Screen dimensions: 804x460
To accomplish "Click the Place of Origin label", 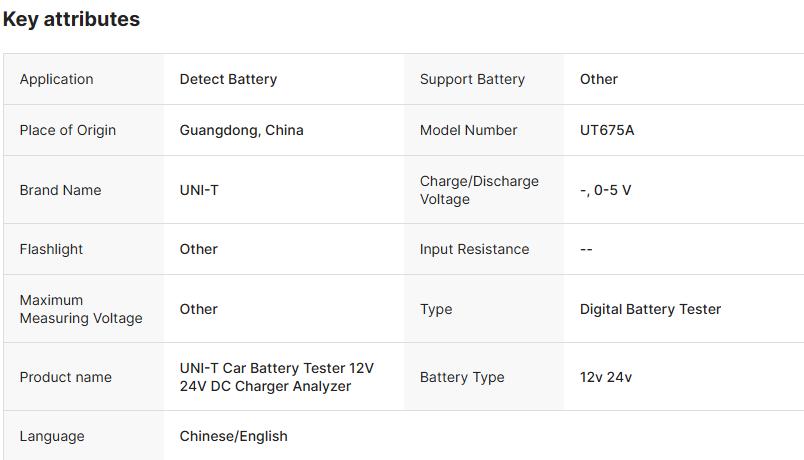I will (x=68, y=130).
